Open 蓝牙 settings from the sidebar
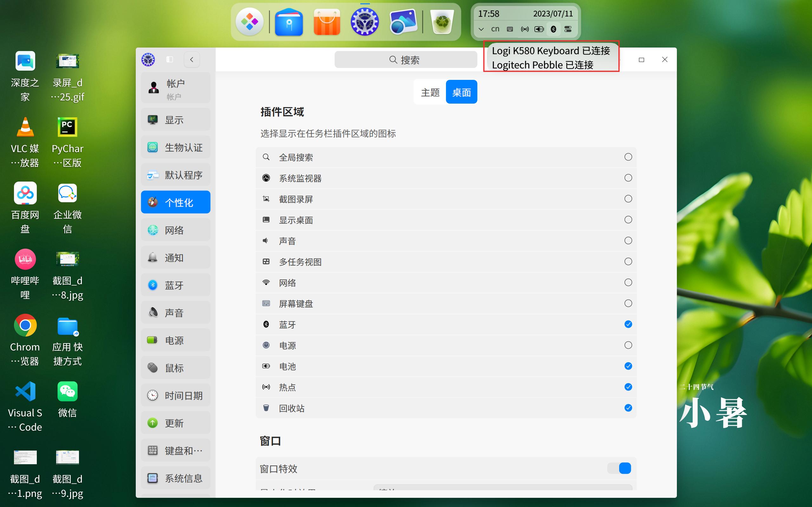Image resolution: width=812 pixels, height=507 pixels. pyautogui.click(x=174, y=285)
